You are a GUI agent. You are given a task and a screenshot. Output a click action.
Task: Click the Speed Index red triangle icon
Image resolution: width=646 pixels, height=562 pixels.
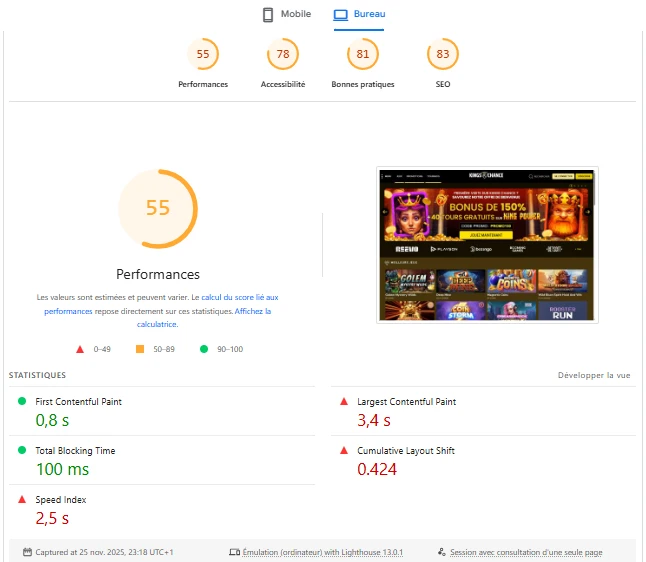click(x=22, y=499)
